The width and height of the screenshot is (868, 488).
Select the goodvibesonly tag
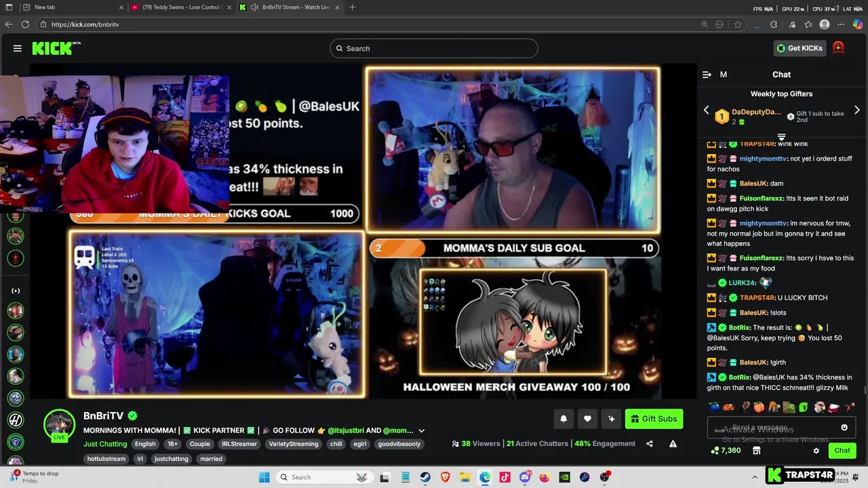399,444
